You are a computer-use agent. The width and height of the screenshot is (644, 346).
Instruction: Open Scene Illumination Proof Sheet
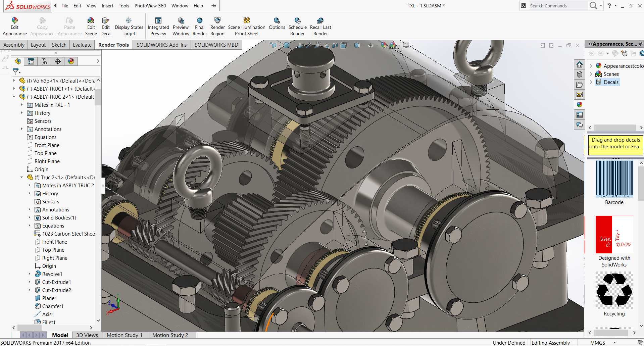(247, 21)
